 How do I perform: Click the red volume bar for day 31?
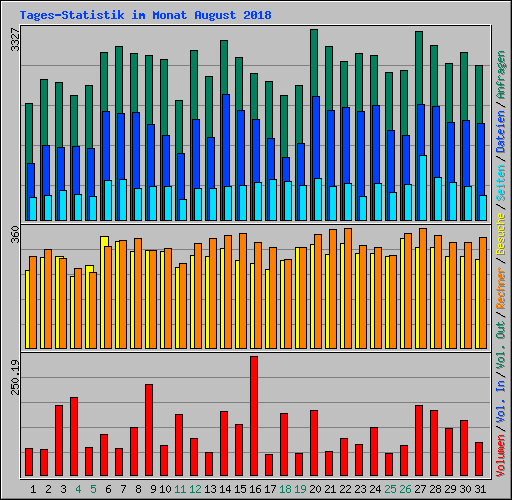click(x=479, y=459)
